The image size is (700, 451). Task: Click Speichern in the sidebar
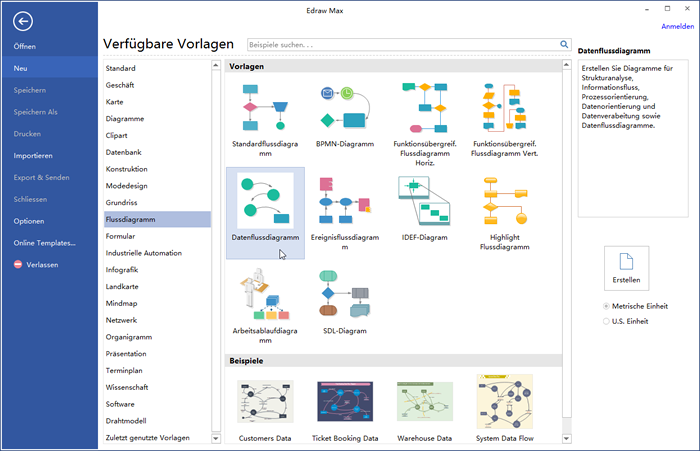click(29, 90)
